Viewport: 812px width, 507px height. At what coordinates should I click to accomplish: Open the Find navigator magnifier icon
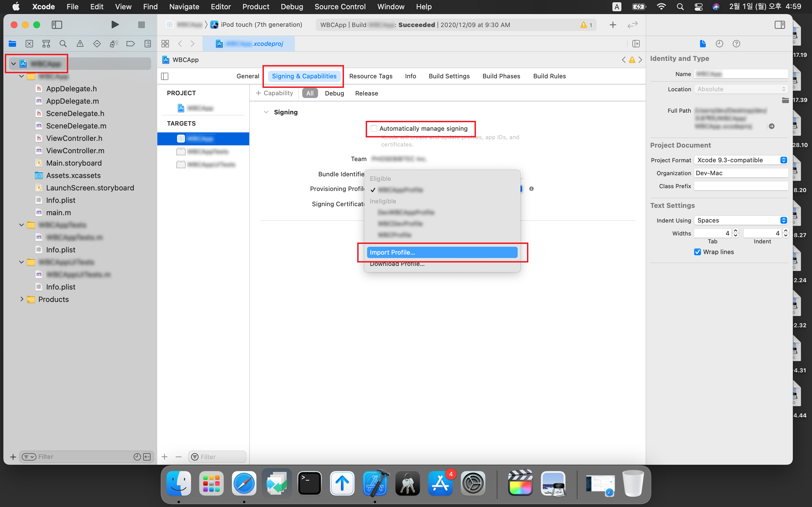pyautogui.click(x=63, y=44)
